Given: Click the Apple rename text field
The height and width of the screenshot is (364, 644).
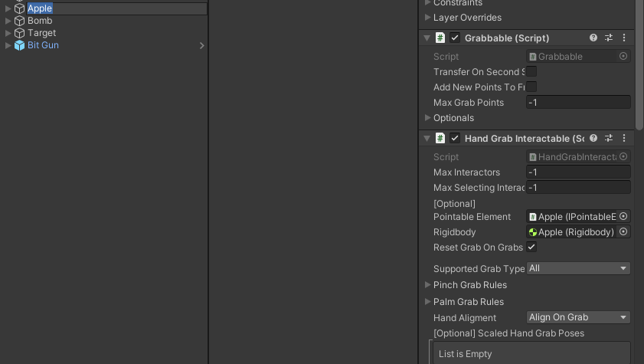Looking at the screenshot, I should coord(116,8).
